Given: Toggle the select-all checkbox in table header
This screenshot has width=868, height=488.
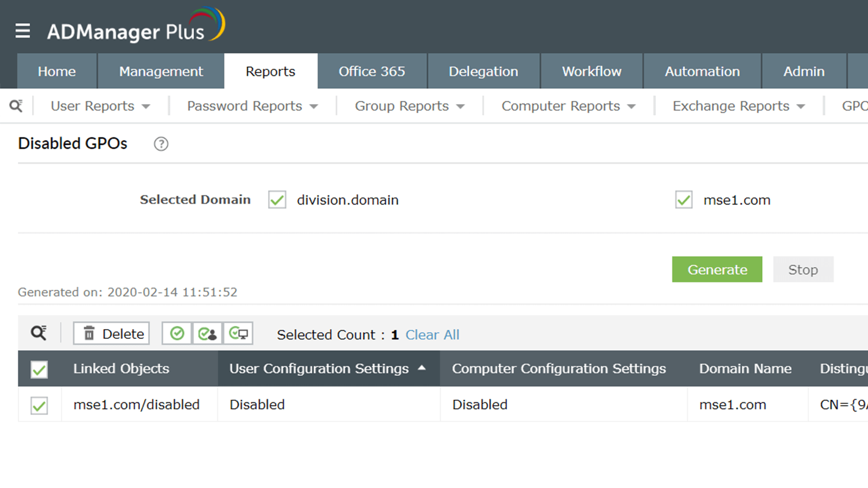Looking at the screenshot, I should 39,369.
